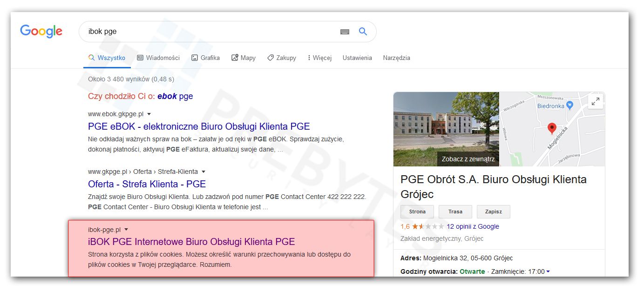The height and width of the screenshot is (291, 644).
Task: Open '12 opinii z Google' reviews link
Action: click(x=473, y=226)
